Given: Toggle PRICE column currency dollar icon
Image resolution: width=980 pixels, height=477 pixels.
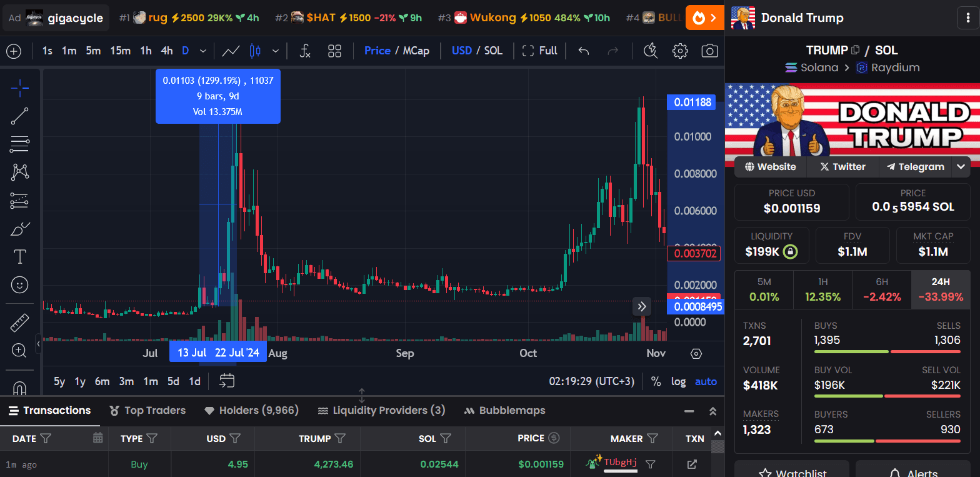Looking at the screenshot, I should point(554,438).
